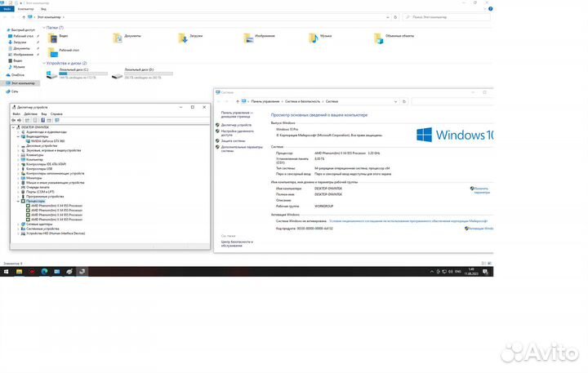Screen dimensions: 588x373
Task: Open File Explorer from the taskbar
Action: coord(19,272)
